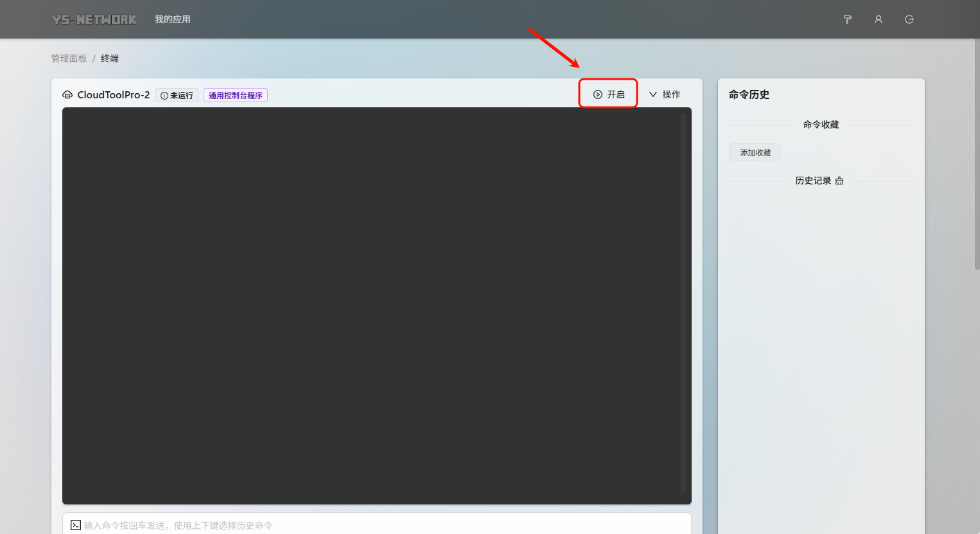Click the logout icon in header
Viewport: 980px width, 534px height.
click(x=909, y=19)
